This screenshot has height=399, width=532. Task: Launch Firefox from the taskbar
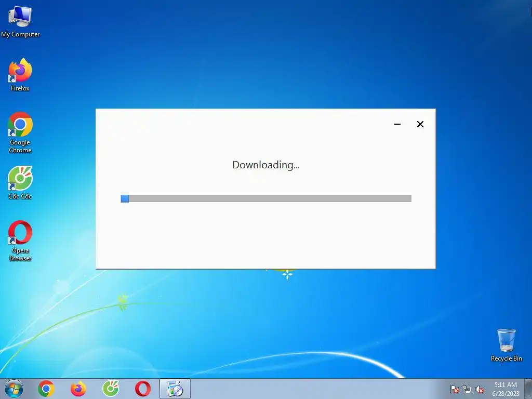click(x=78, y=389)
